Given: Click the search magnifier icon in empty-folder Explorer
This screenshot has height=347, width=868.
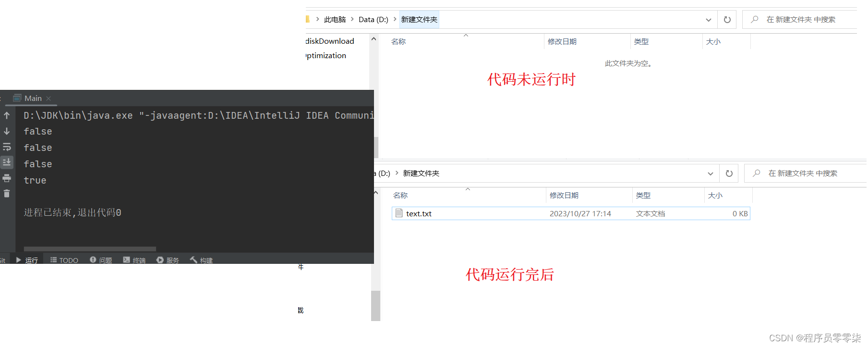Looking at the screenshot, I should [755, 19].
